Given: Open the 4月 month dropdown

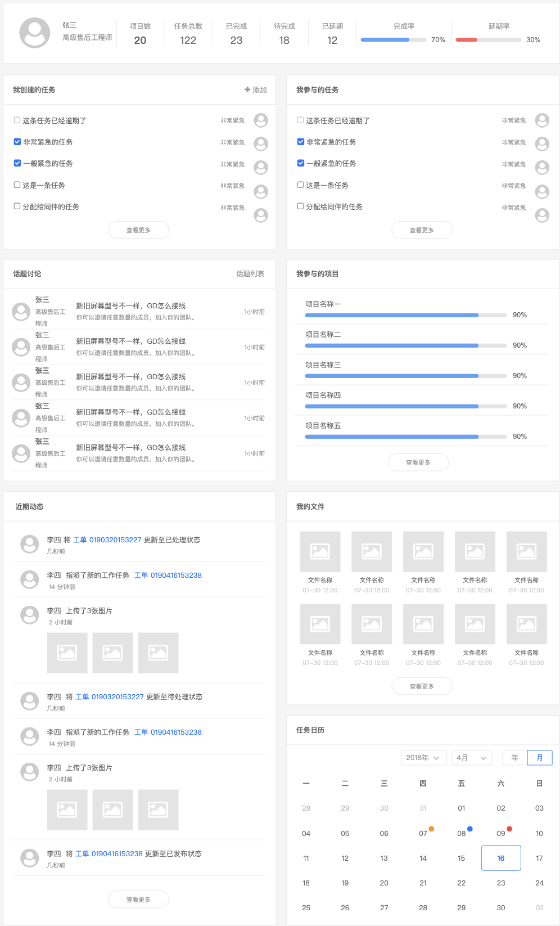Looking at the screenshot, I should (x=472, y=758).
